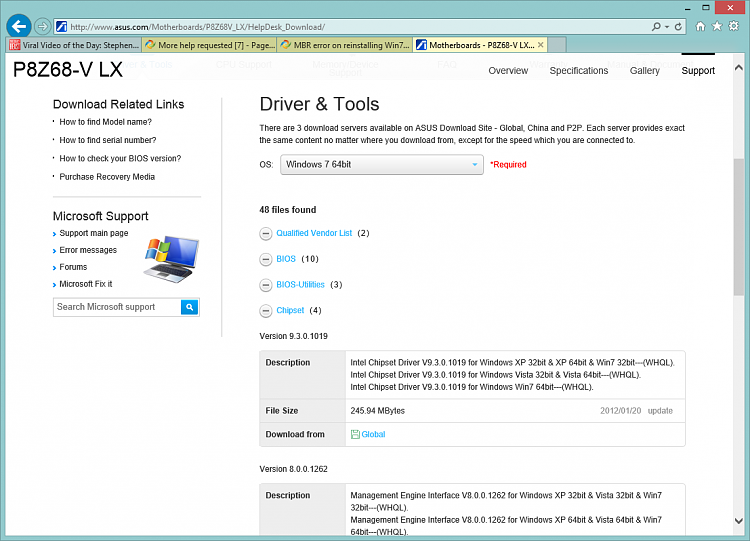The width and height of the screenshot is (750, 541).
Task: Open browser Tools gear icon
Action: click(x=734, y=26)
